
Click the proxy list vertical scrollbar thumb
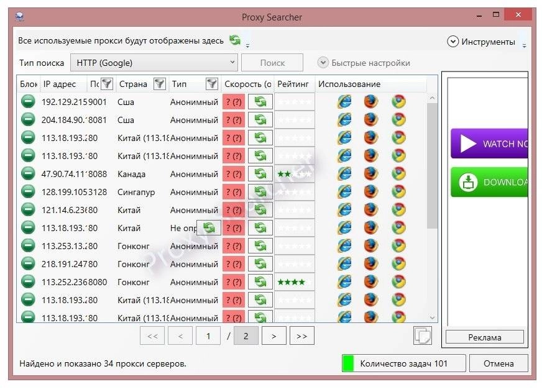point(432,166)
